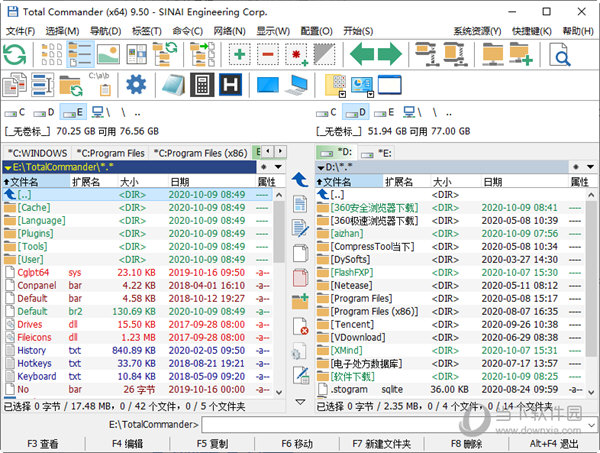
Task: Open the file search magnifier icon
Action: tap(559, 54)
